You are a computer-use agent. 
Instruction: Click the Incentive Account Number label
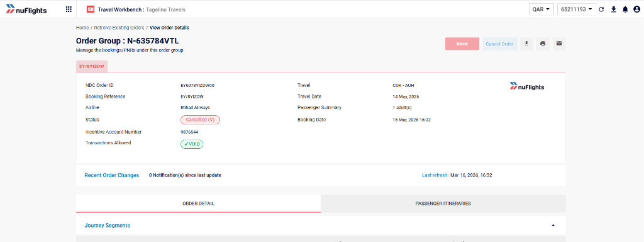[113, 132]
